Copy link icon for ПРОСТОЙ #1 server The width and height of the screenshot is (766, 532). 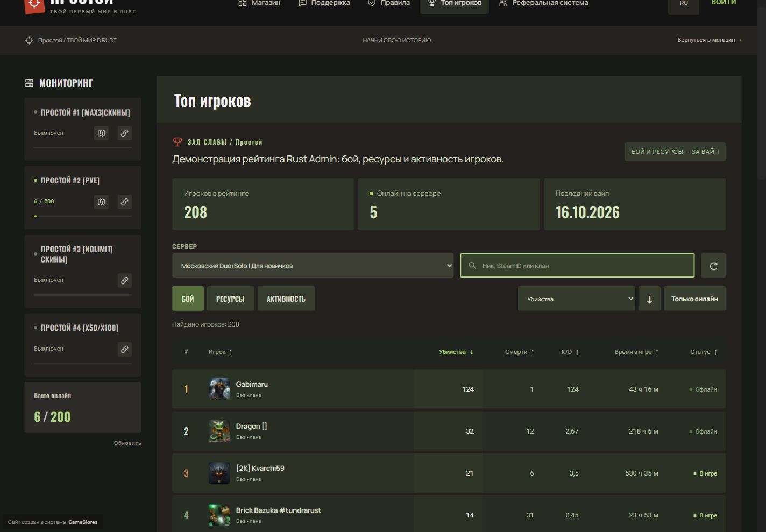click(124, 133)
